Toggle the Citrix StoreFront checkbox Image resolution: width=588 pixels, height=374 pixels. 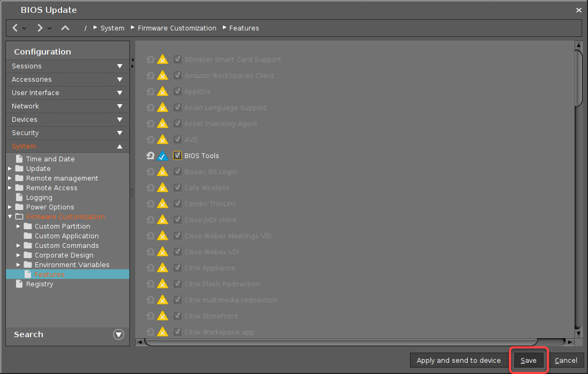pyautogui.click(x=177, y=316)
